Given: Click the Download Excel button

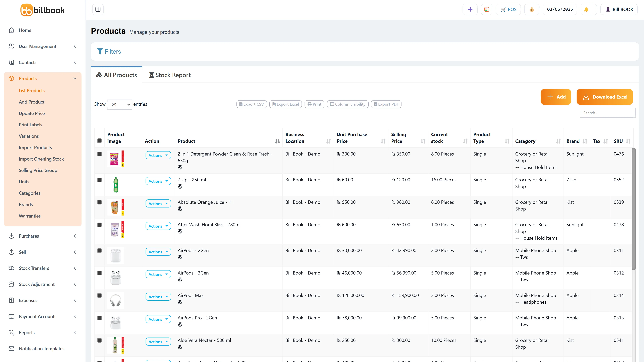Looking at the screenshot, I should pyautogui.click(x=604, y=97).
